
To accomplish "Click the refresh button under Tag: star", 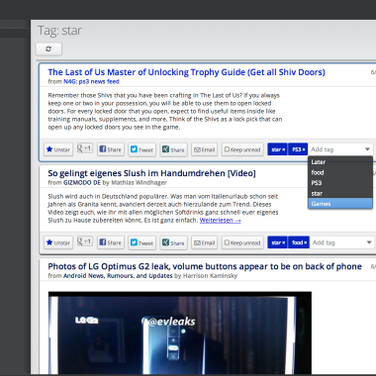I will tap(49, 49).
